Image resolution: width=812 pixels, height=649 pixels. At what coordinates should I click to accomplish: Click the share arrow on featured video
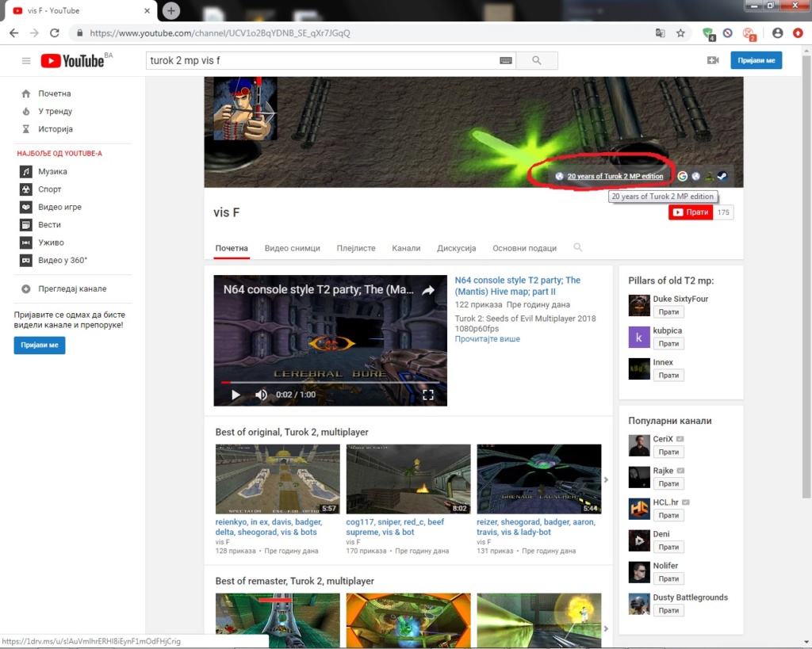(427, 290)
